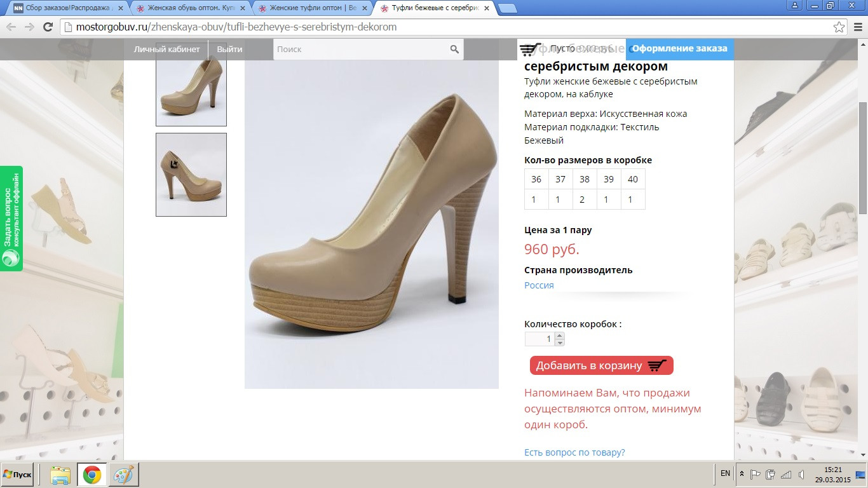Viewport: 868px width, 488px height.
Task: Click the shopping cart icon in the header
Action: click(x=530, y=49)
